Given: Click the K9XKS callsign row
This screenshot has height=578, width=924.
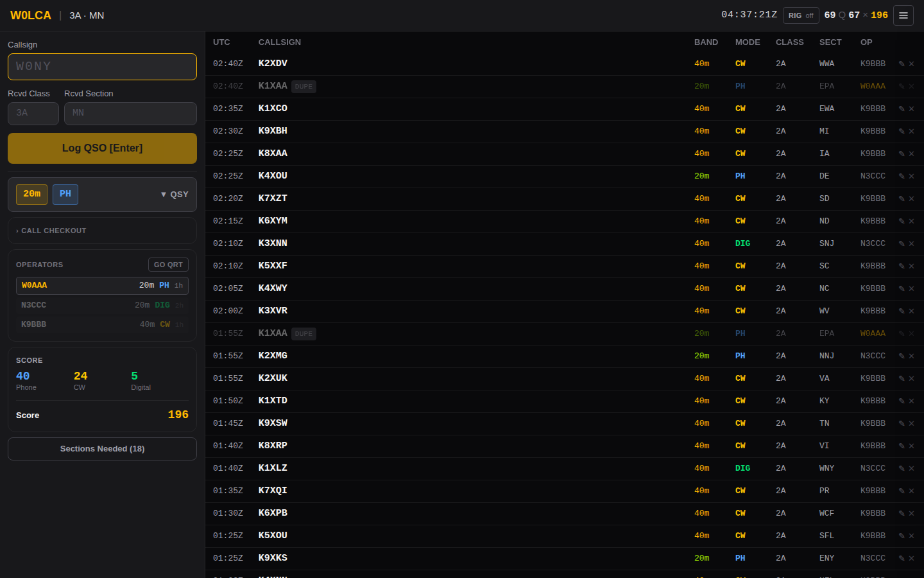Looking at the screenshot, I should coord(565,558).
